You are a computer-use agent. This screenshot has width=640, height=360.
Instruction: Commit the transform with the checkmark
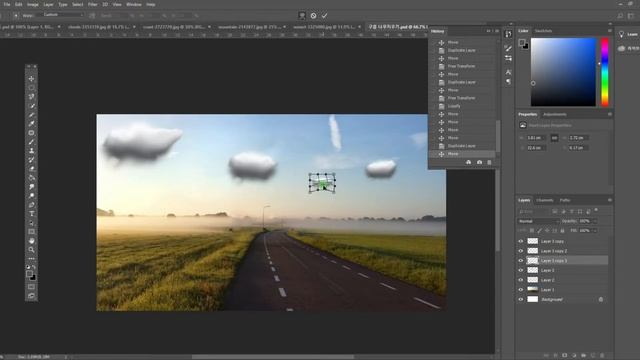tap(324, 16)
